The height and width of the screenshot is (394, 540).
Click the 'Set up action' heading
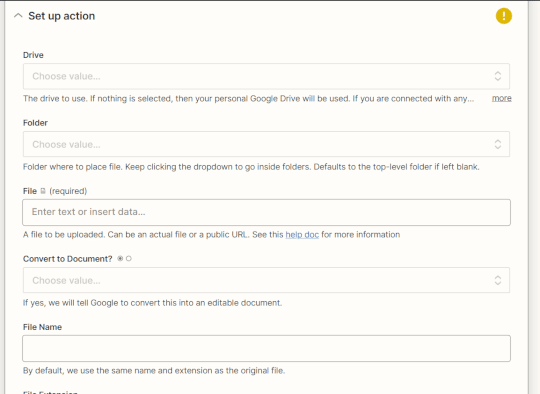(62, 16)
